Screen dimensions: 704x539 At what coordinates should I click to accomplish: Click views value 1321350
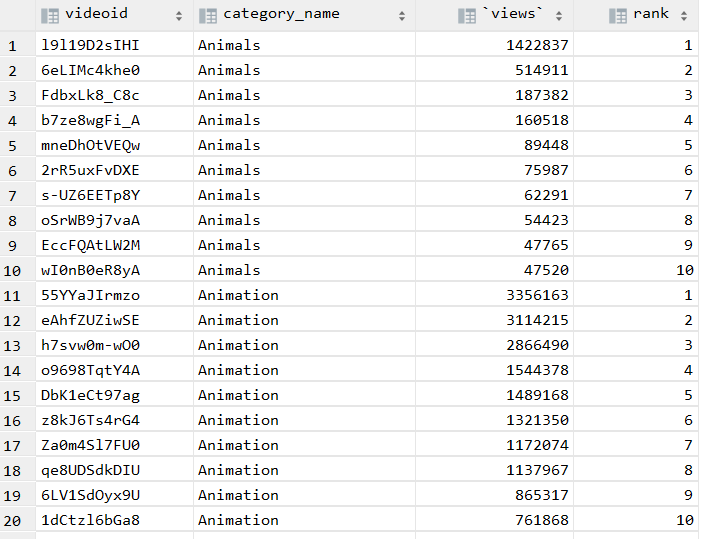tap(537, 420)
